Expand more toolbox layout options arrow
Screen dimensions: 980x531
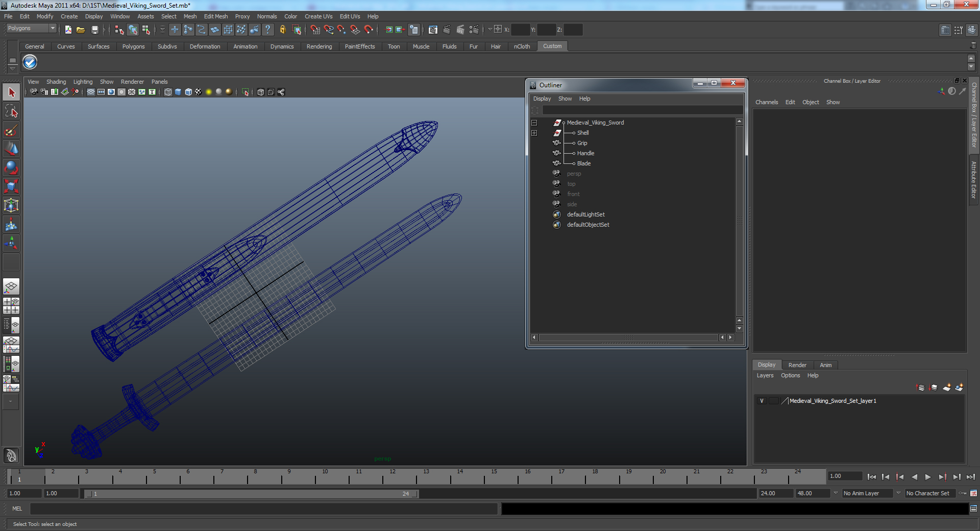[11, 402]
